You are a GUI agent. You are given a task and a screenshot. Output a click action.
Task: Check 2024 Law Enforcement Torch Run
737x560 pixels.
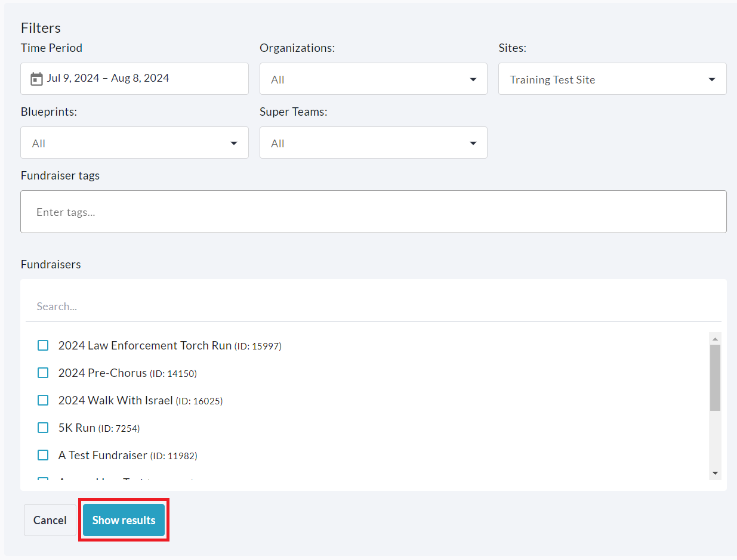[x=43, y=345]
